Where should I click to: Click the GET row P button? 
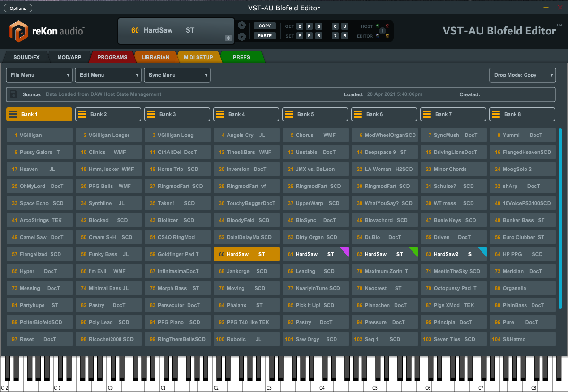click(309, 26)
